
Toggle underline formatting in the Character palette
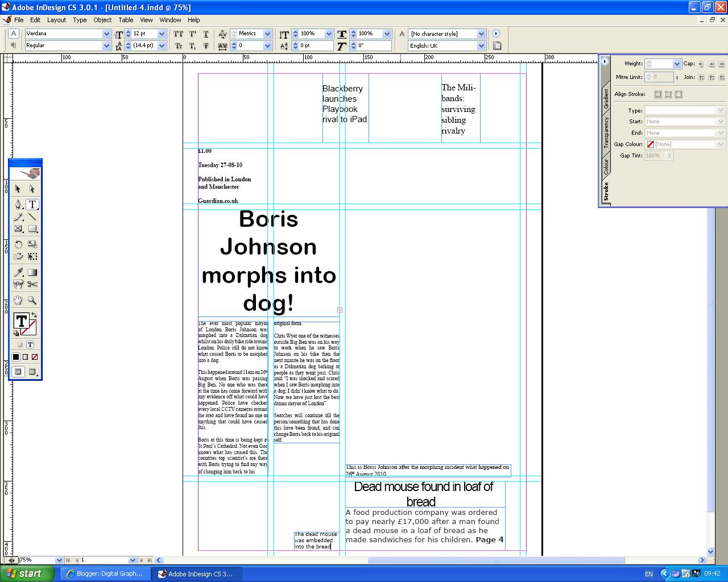click(206, 34)
